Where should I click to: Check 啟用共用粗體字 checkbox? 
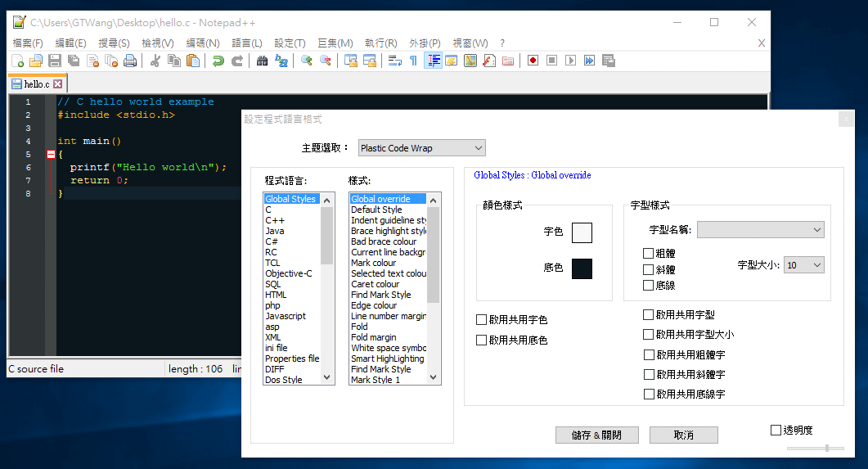click(x=649, y=354)
